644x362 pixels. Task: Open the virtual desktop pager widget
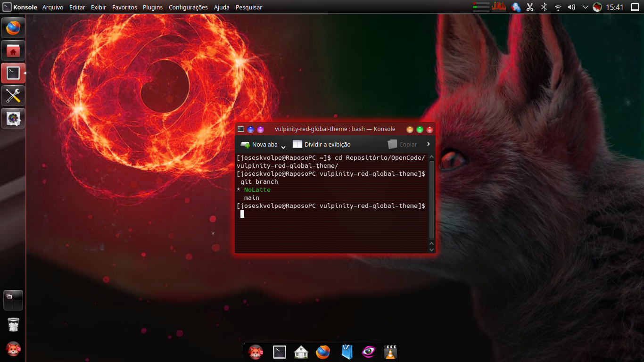[x=13, y=300]
